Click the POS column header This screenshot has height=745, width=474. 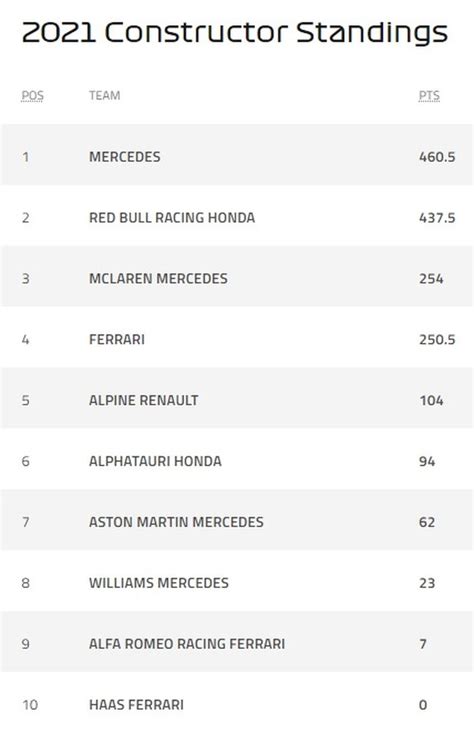[x=32, y=96]
